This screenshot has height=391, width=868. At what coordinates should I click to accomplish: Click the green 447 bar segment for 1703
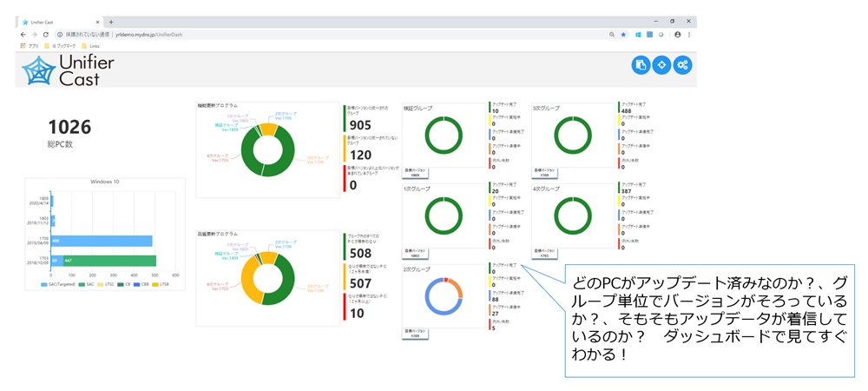[110, 261]
